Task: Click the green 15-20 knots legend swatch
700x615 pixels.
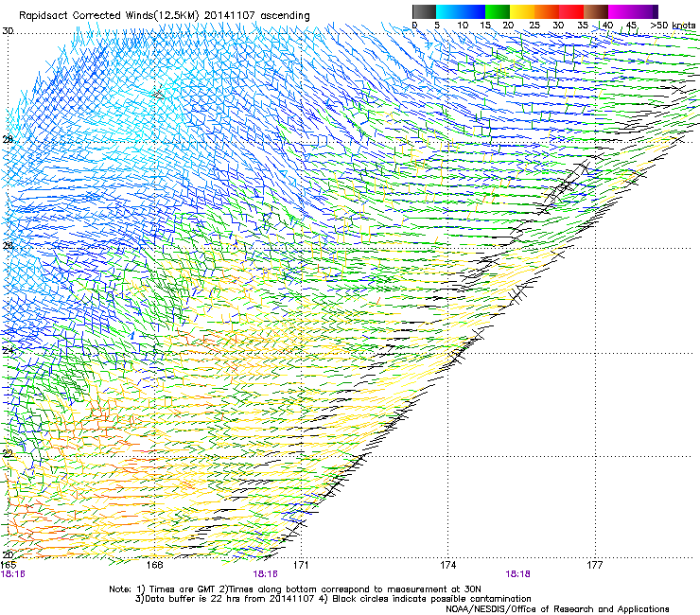Action: (x=498, y=11)
